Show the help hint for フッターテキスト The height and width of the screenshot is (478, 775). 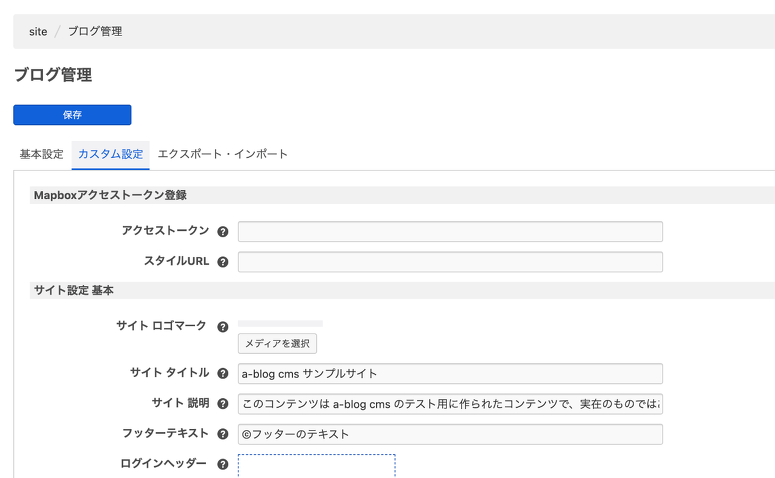click(223, 434)
